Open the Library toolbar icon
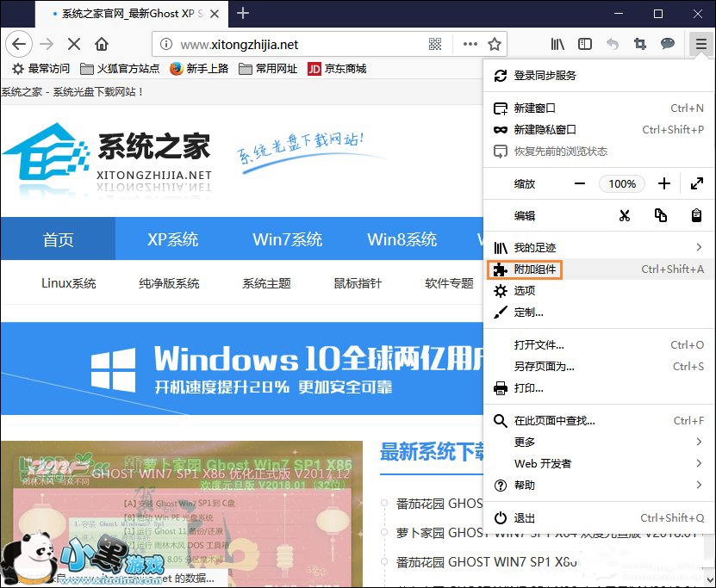 coord(557,44)
